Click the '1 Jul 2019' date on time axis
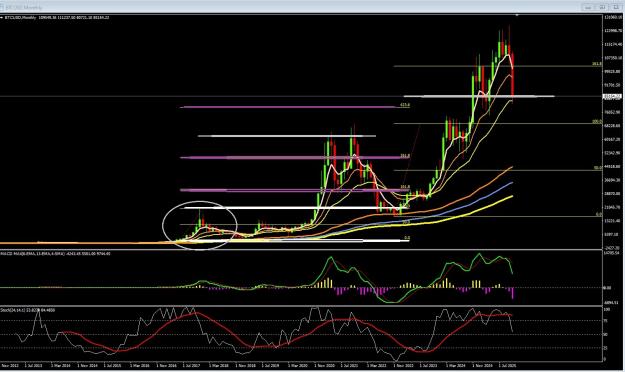 [x=271, y=365]
